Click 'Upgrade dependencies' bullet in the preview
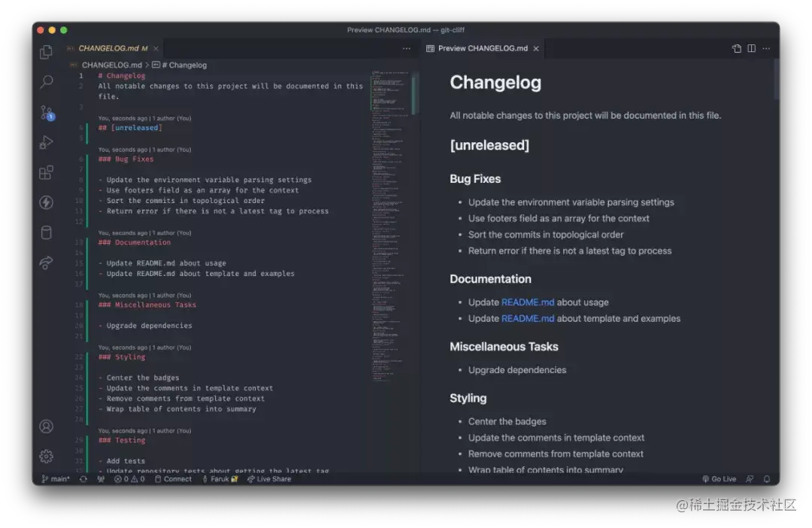 [517, 370]
